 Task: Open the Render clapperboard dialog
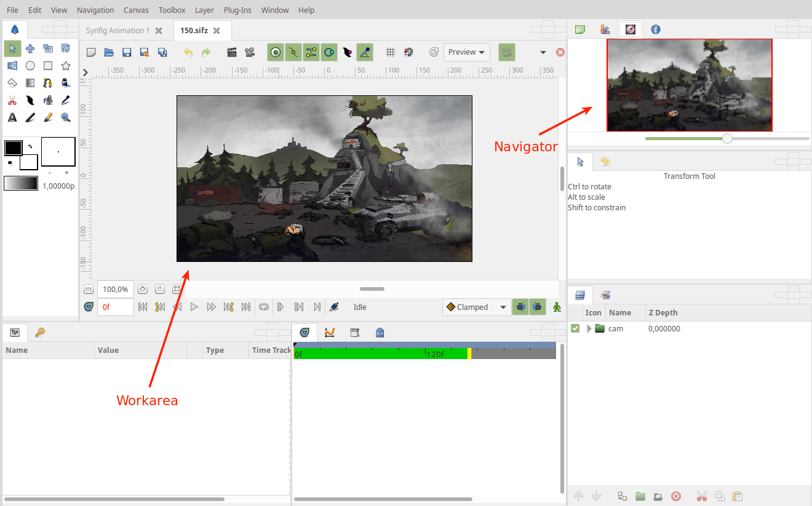pos(232,52)
